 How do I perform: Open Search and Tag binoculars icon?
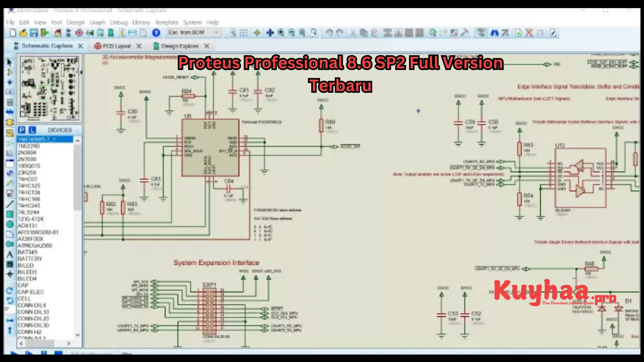click(494, 33)
